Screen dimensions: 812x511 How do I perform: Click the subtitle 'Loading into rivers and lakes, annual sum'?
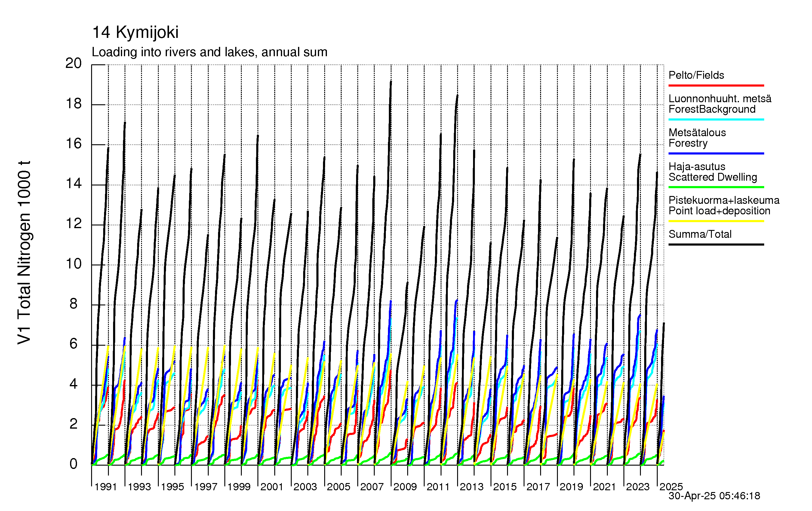[x=209, y=52]
